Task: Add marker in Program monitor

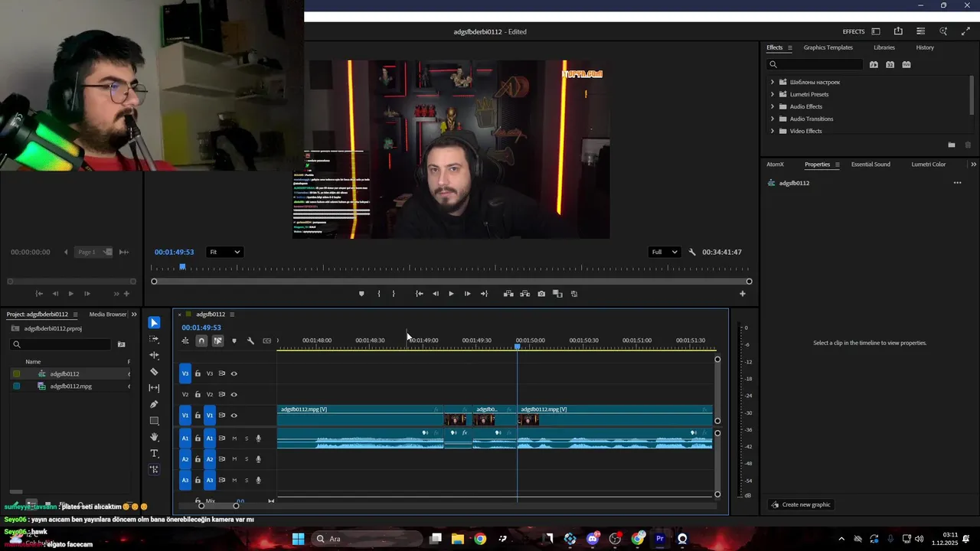Action: click(361, 294)
